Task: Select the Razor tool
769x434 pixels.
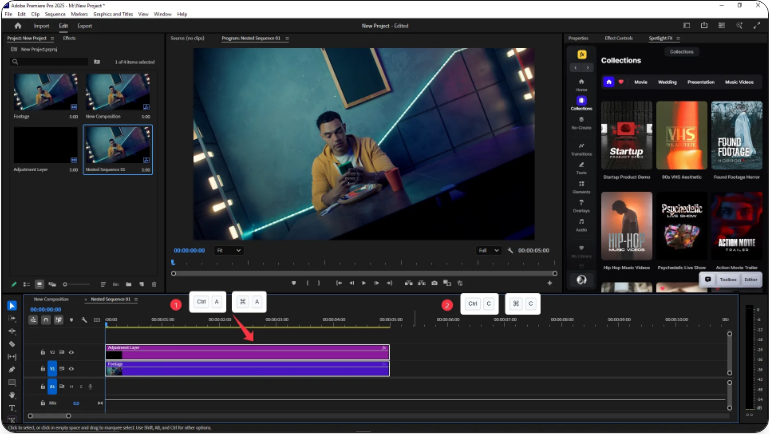Action: (x=12, y=343)
